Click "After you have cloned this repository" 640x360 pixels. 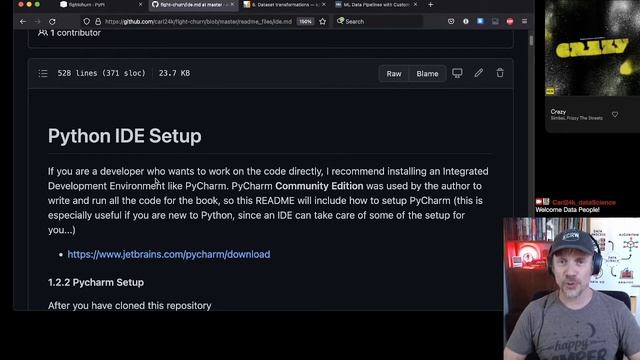coord(129,305)
